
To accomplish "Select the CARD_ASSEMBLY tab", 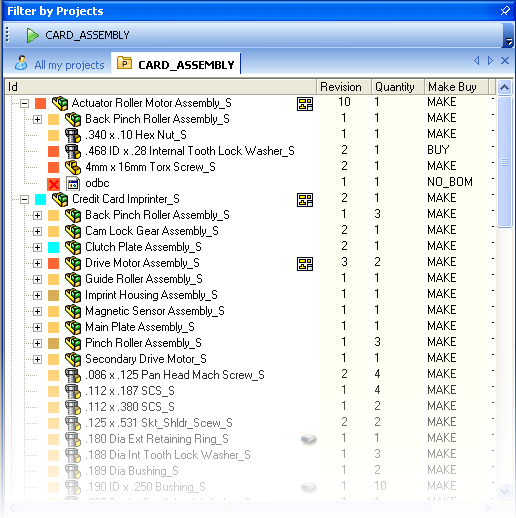I will [176, 64].
